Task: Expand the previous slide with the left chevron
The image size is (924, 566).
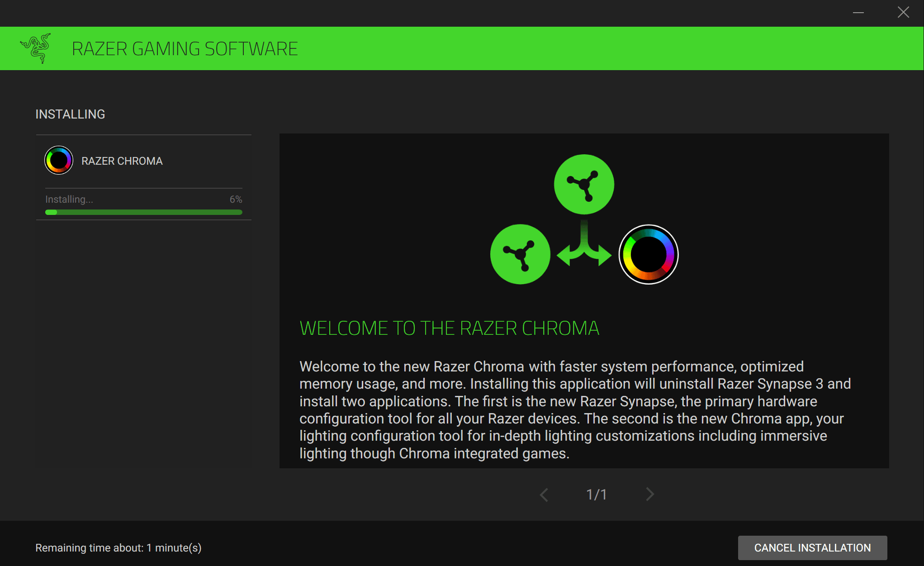Action: point(544,495)
